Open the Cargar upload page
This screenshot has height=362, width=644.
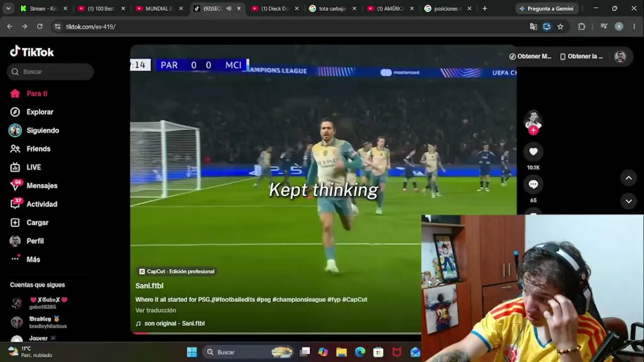tap(29, 223)
